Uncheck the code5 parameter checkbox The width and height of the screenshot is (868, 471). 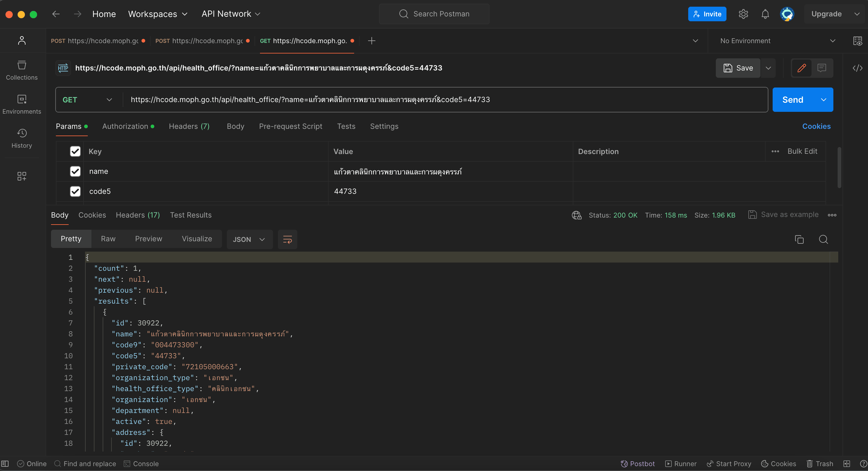(x=75, y=191)
